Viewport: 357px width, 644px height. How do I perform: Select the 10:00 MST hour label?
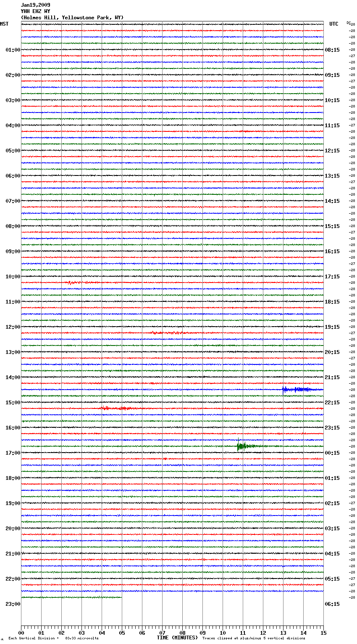[x=13, y=277]
